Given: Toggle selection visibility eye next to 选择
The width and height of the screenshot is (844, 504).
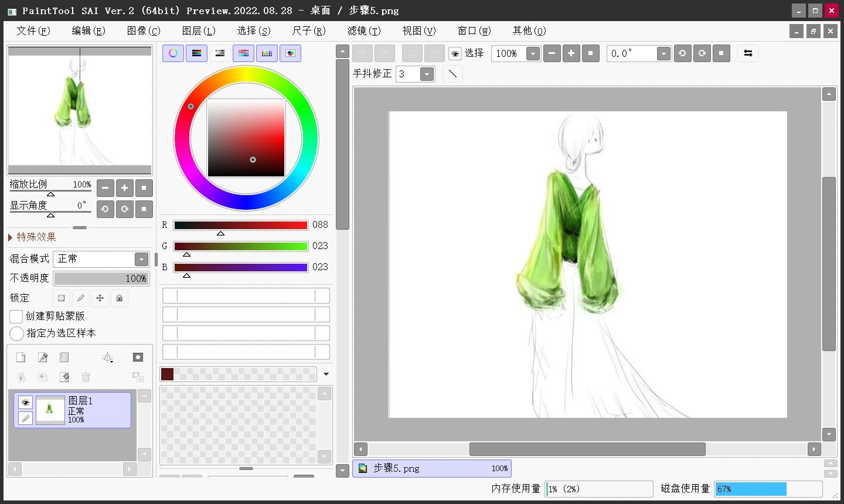Looking at the screenshot, I should (x=455, y=54).
